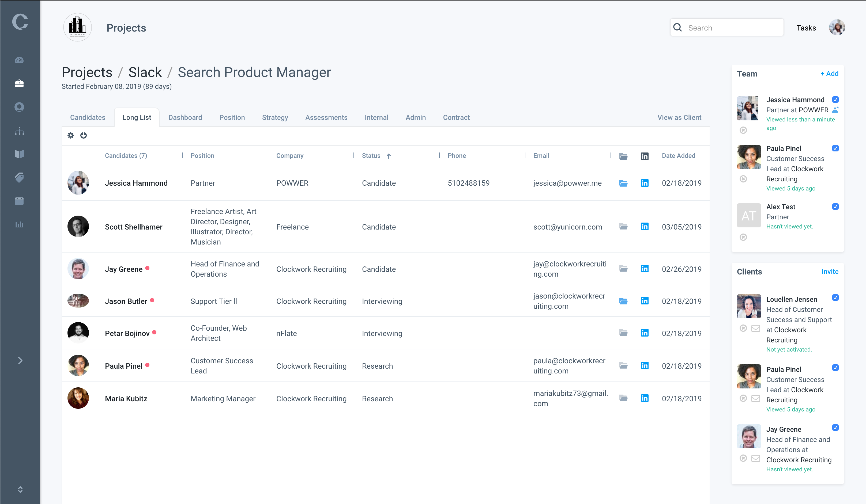Open Jessica Hammond's LinkedIn icon in table
The height and width of the screenshot is (504, 866).
coord(645,183)
